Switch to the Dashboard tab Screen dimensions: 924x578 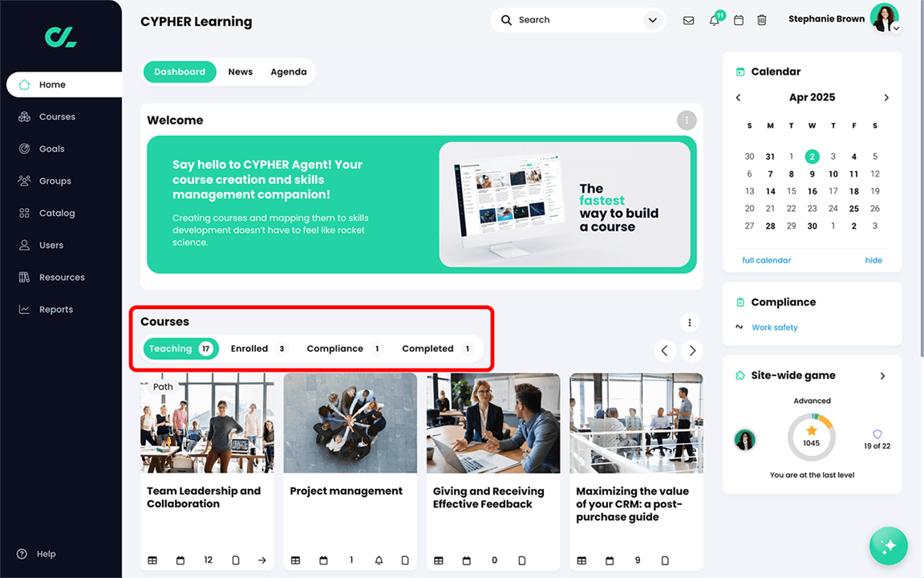180,72
